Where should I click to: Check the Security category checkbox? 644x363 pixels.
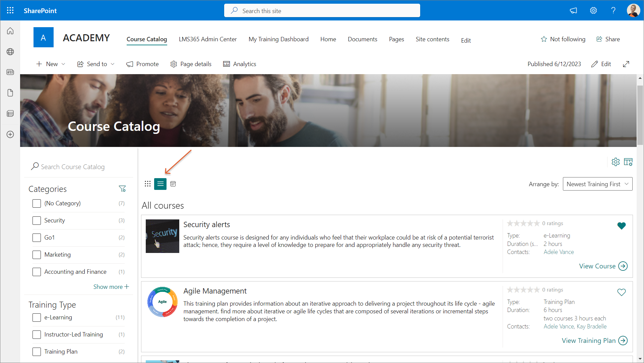[37, 220]
